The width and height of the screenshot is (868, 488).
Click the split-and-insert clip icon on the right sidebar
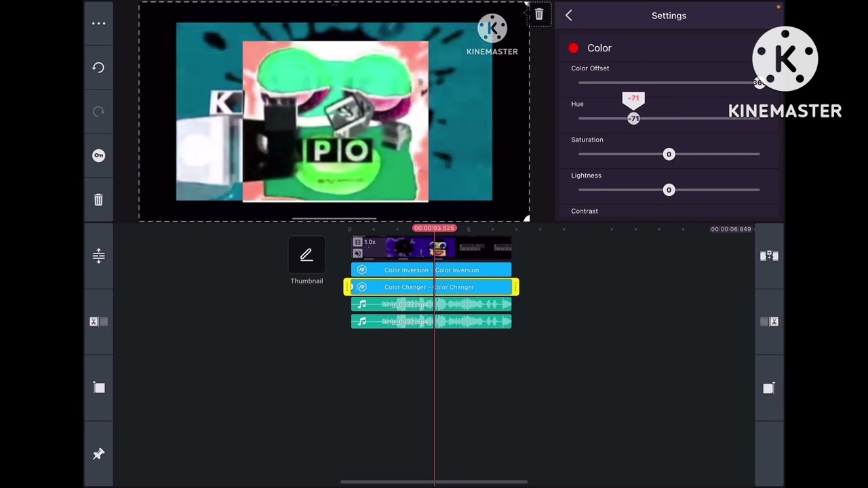769,256
